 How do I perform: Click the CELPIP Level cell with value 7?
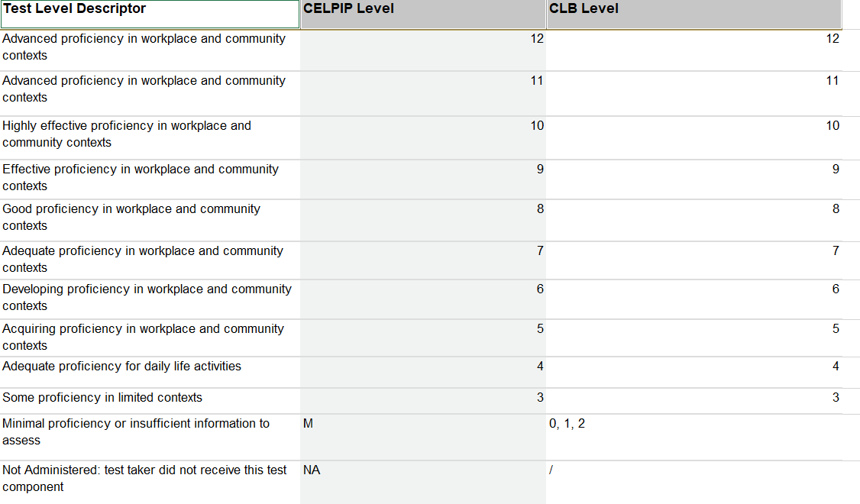pos(423,260)
